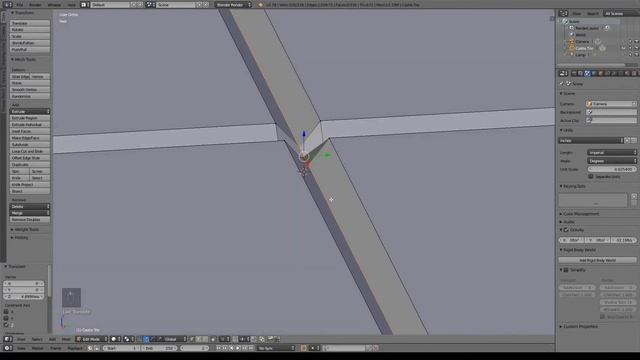Screen dimensions: 640x360
Task: Open the Window menu
Action: pyautogui.click(x=54, y=4)
